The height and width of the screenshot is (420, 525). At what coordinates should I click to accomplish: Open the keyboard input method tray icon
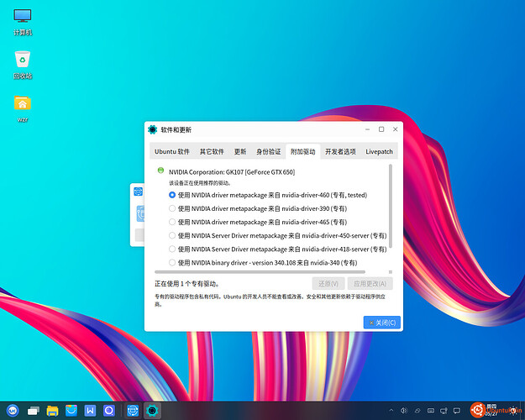click(431, 410)
